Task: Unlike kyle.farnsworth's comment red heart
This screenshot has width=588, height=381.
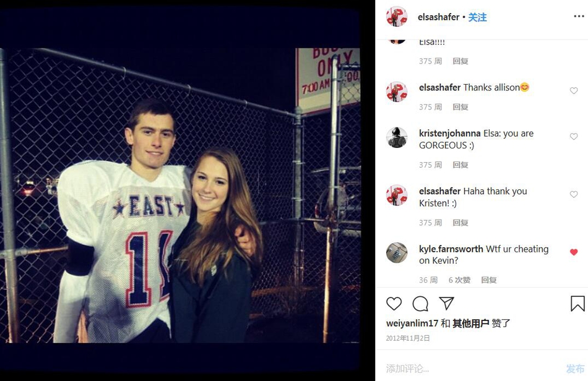Action: [574, 252]
